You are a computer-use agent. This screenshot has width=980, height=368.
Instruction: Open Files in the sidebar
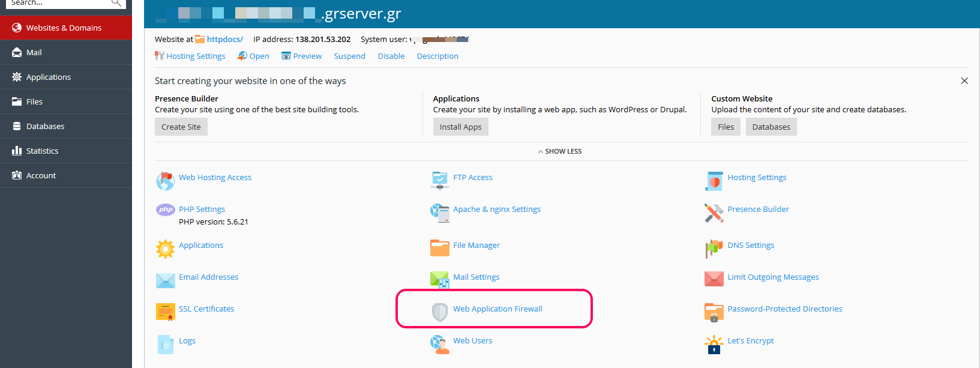pos(66,101)
